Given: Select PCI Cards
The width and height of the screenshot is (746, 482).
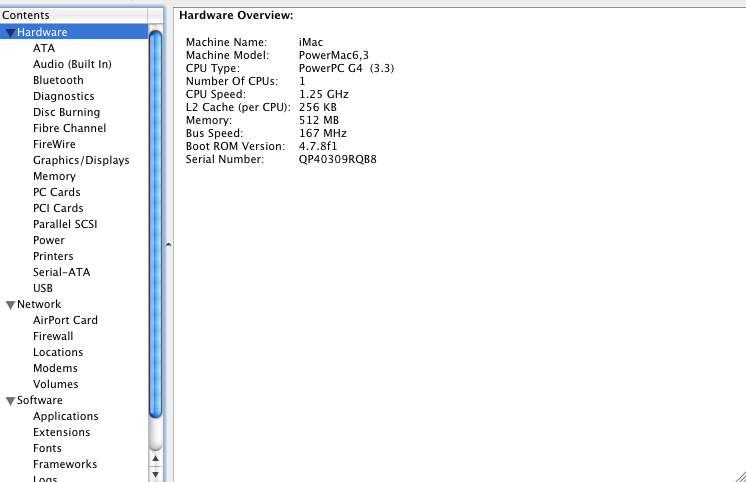Looking at the screenshot, I should pyautogui.click(x=58, y=208).
